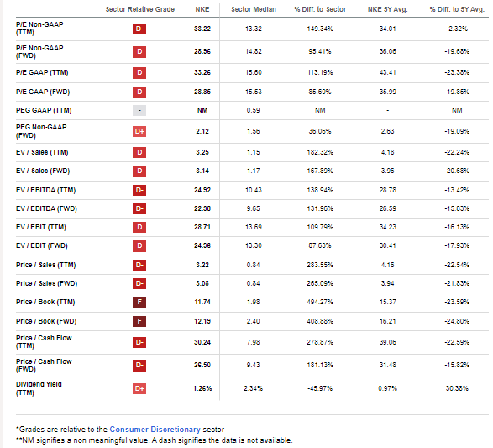The image size is (493, 448).
Task: Click the dash grade badge for PEG GAAP (TTM)
Action: pos(139,110)
